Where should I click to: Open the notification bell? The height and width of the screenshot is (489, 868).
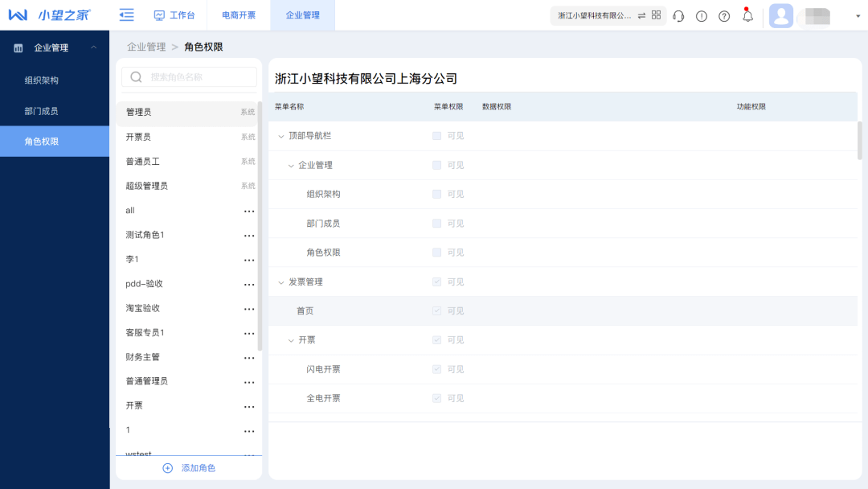click(x=747, y=16)
